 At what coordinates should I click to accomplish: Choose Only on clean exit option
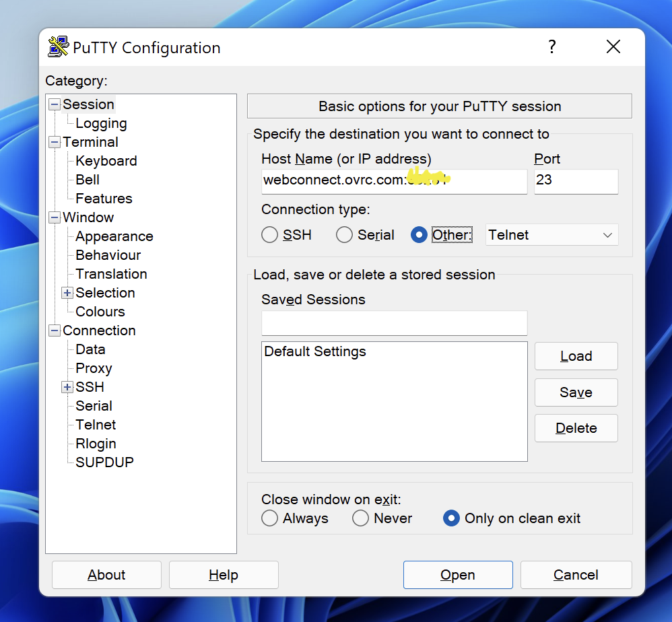click(x=451, y=518)
